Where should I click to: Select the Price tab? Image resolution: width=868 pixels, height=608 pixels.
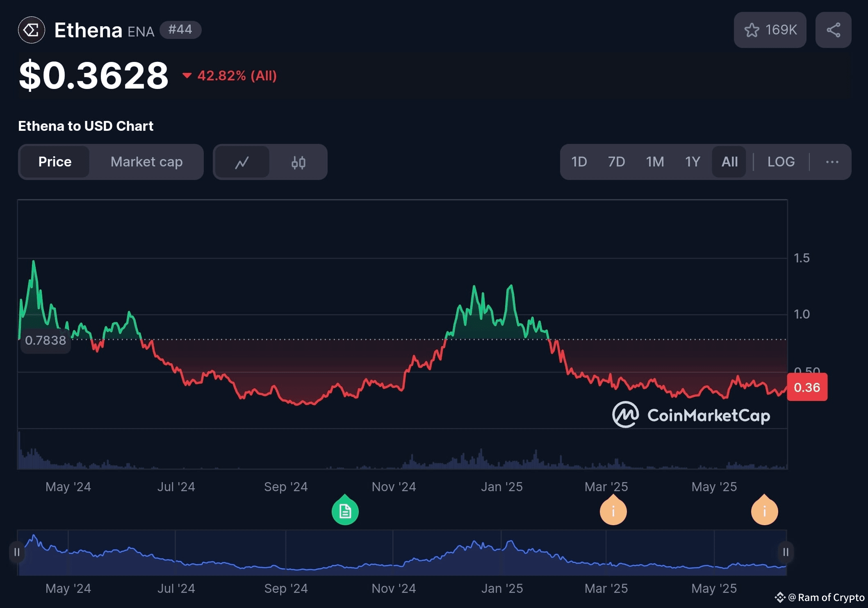(x=55, y=162)
